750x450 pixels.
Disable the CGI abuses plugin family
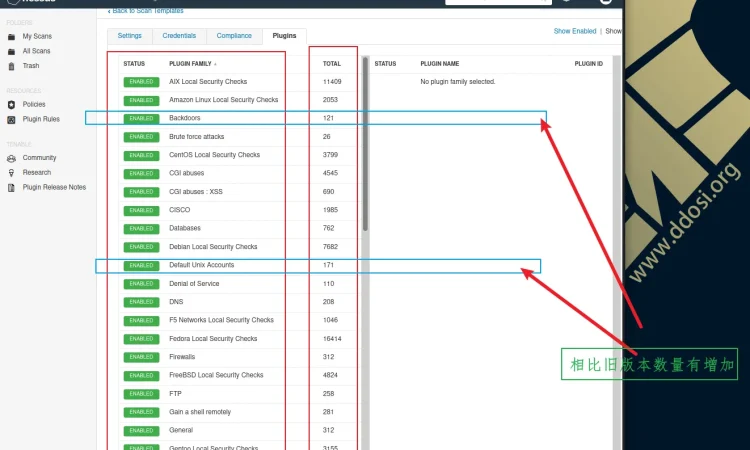pos(141,174)
